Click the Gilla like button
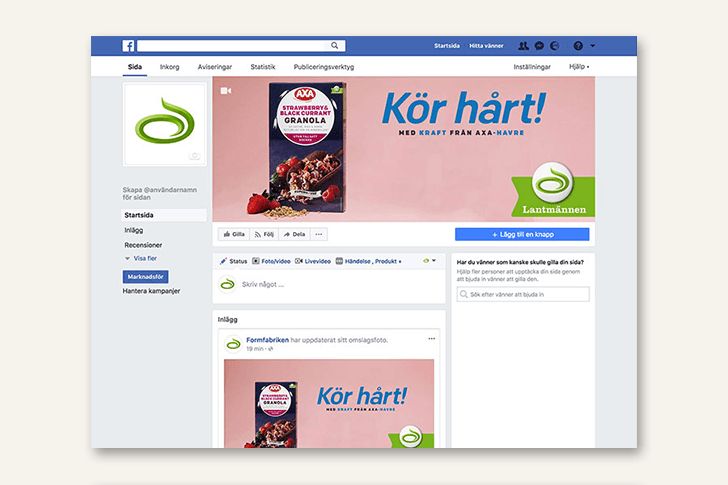Image resolution: width=728 pixels, height=485 pixels. point(234,234)
